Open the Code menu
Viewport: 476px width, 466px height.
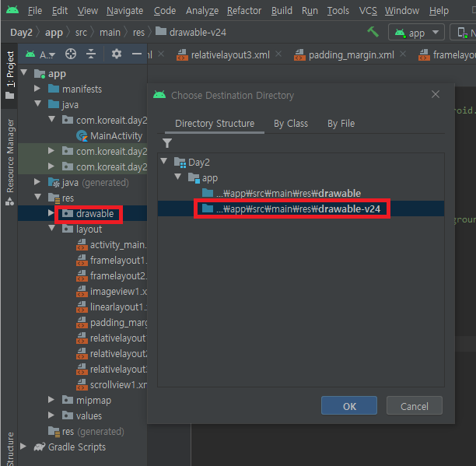click(x=165, y=11)
